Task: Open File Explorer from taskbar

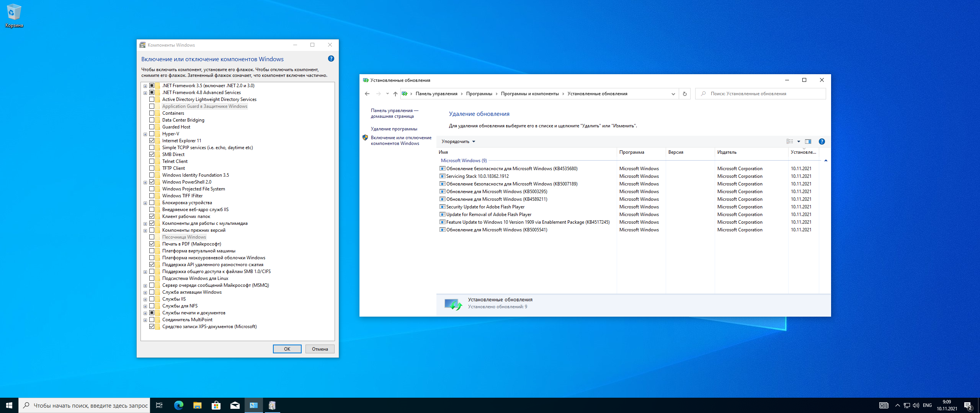Action: 197,405
